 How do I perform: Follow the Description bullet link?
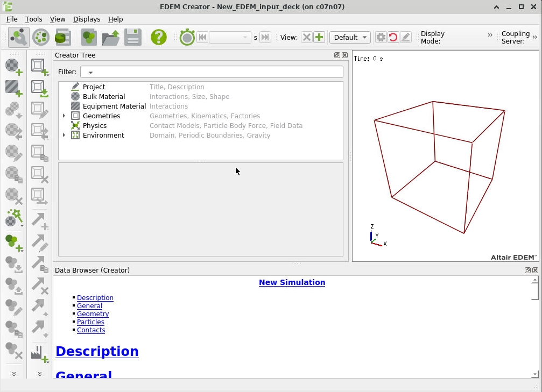coord(95,297)
